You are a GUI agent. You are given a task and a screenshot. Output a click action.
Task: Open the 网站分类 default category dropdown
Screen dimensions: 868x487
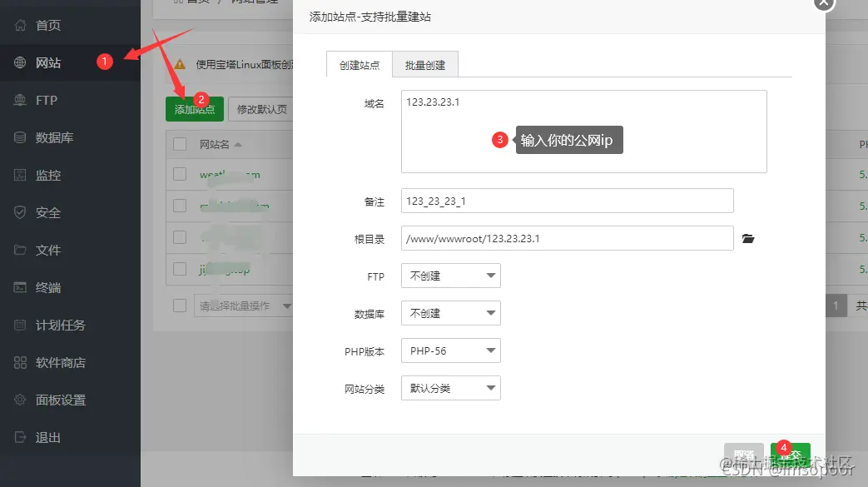click(450, 388)
